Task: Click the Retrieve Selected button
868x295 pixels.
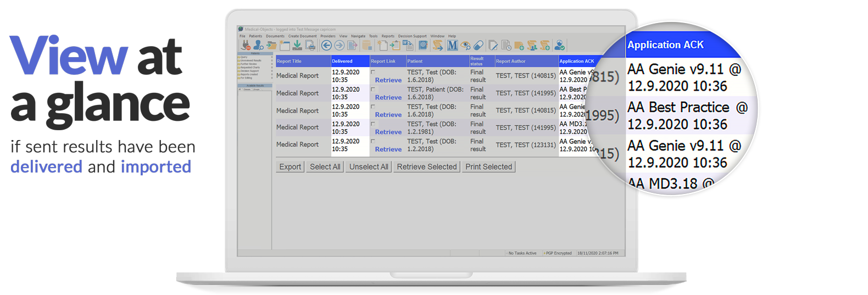Action: tap(427, 166)
